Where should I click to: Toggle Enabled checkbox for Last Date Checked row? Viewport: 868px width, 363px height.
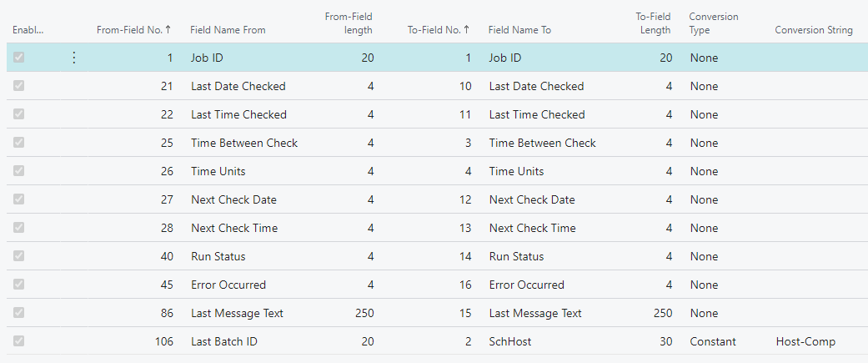coord(19,86)
